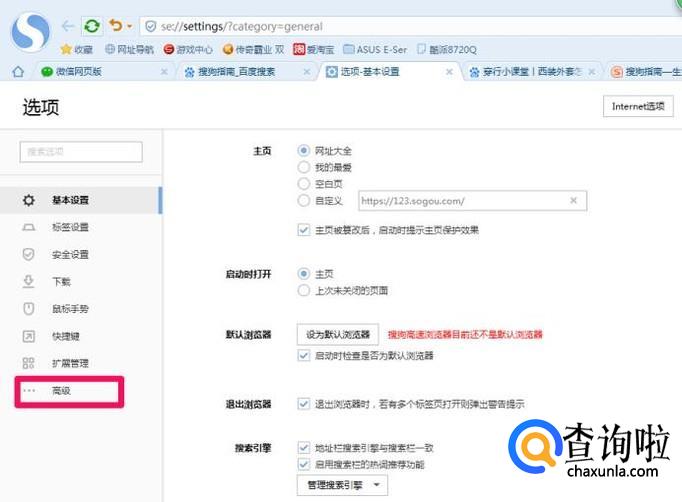Click the mouse icon for 鼠标手势

tap(29, 309)
